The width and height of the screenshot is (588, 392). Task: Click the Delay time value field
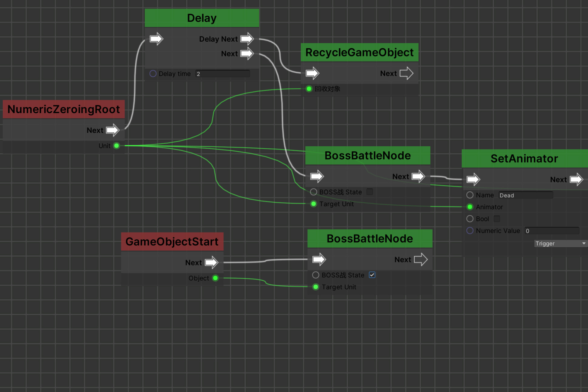[x=223, y=74]
